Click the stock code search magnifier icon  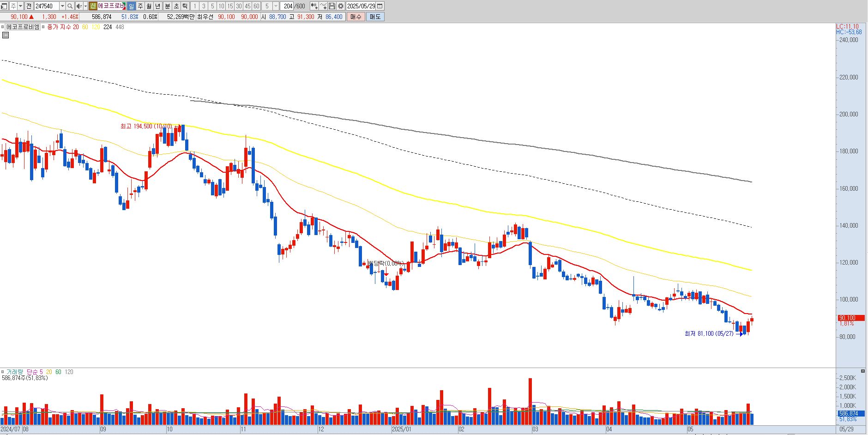pyautogui.click(x=70, y=6)
